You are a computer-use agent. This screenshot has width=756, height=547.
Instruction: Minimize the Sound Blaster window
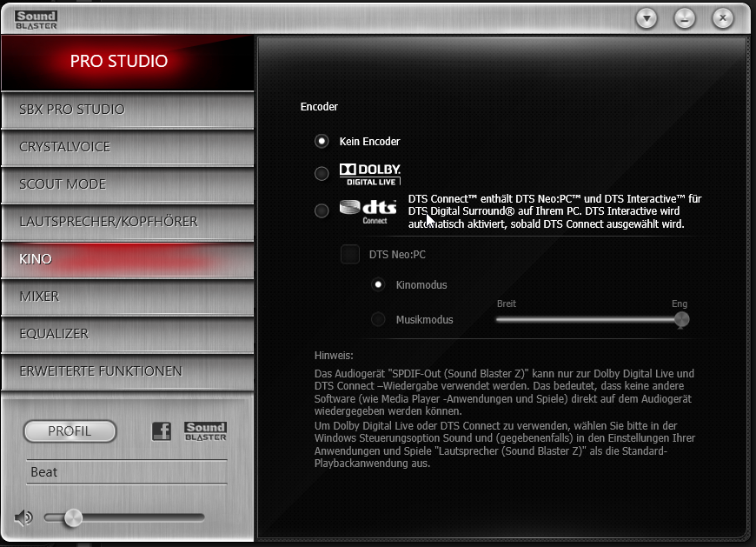tap(685, 19)
